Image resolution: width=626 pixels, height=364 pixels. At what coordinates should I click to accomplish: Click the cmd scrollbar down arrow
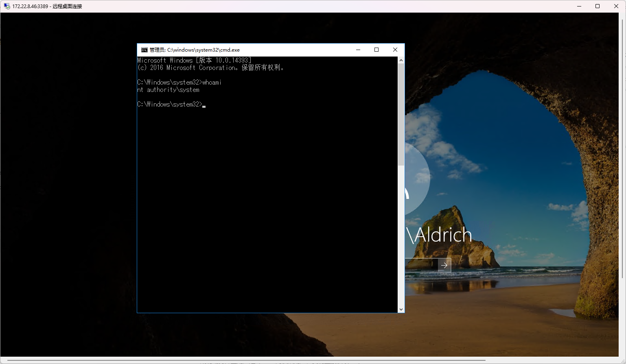coord(401,309)
